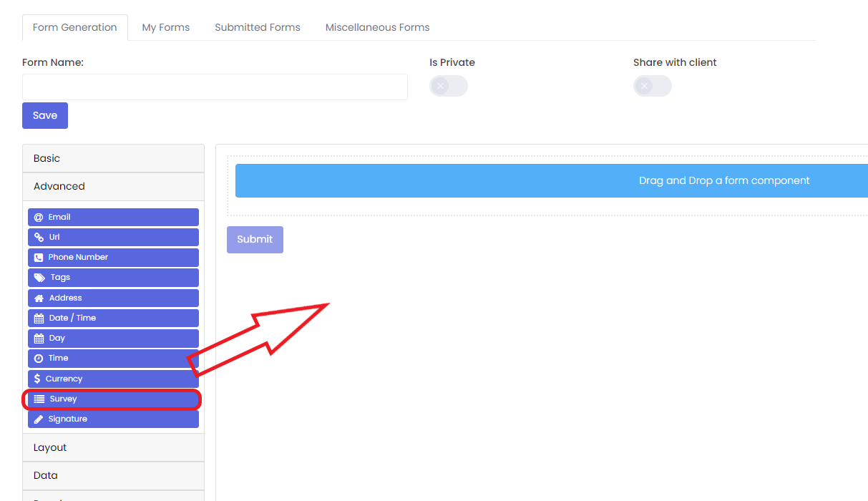Select the Signature pencil icon
Image resolution: width=868 pixels, height=501 pixels.
coord(39,419)
